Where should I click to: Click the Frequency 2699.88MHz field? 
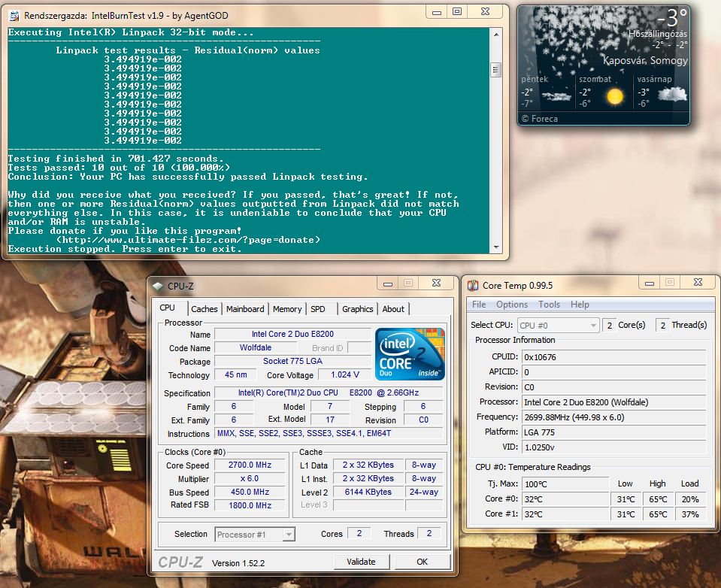[x=613, y=417]
